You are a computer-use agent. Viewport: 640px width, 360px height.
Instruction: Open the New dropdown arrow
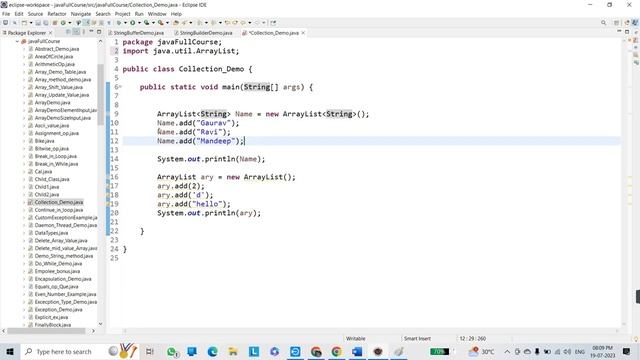coord(31,23)
